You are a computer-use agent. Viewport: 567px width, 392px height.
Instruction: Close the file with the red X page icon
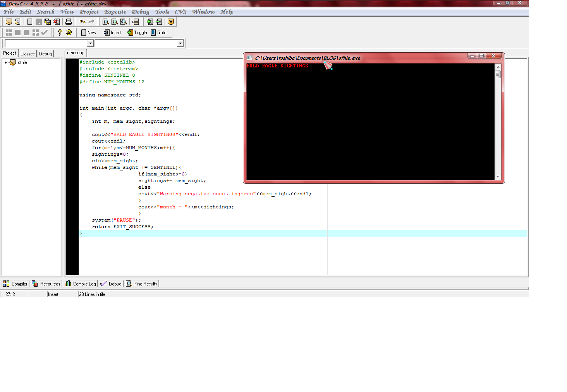coord(57,22)
